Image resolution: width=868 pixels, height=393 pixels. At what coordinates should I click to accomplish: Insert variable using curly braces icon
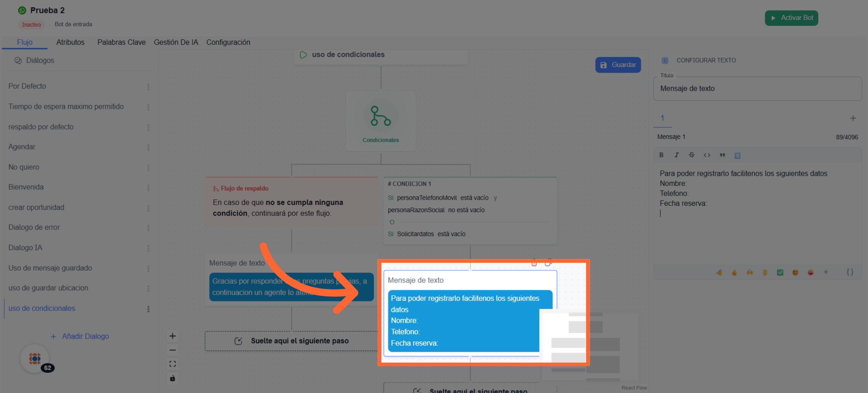pyautogui.click(x=850, y=272)
